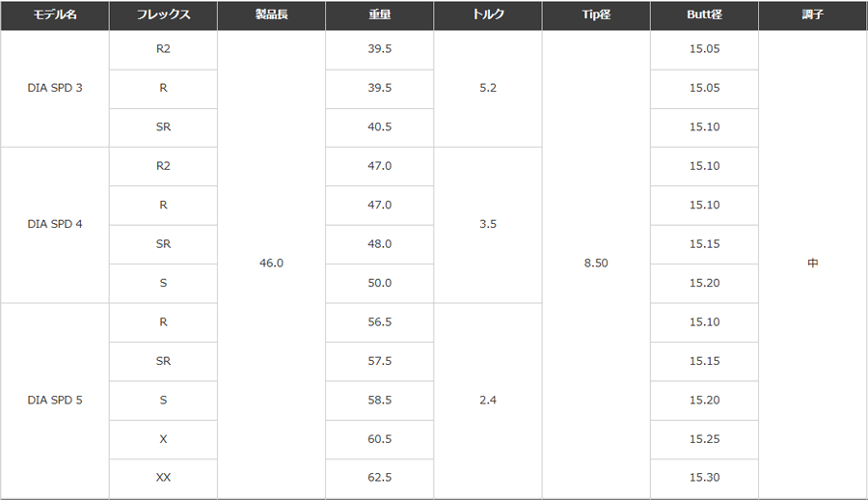Click the 中 kick point cell
This screenshot has height=500, width=868.
click(x=813, y=264)
